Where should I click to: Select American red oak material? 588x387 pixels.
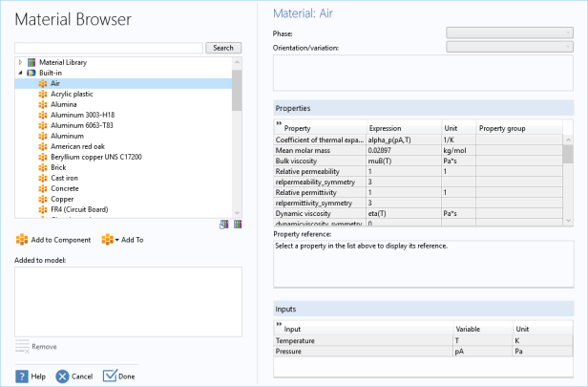pyautogui.click(x=79, y=146)
